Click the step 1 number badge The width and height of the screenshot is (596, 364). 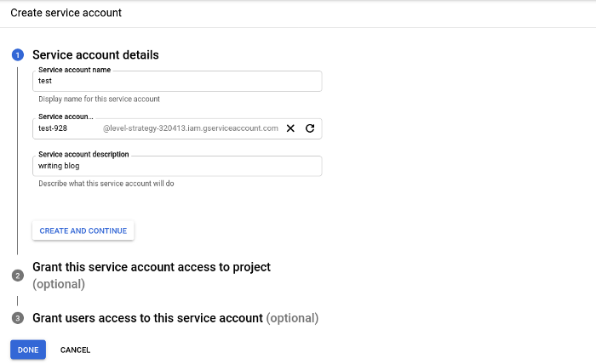point(17,55)
